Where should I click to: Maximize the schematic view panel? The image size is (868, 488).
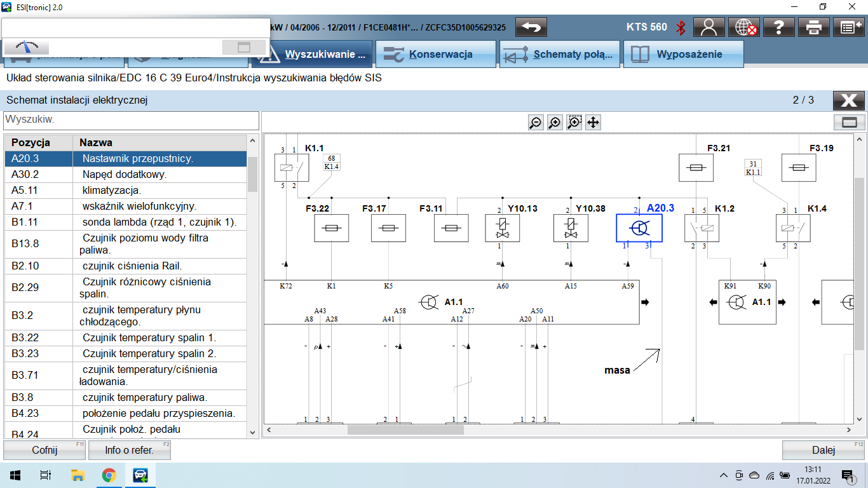(x=849, y=122)
